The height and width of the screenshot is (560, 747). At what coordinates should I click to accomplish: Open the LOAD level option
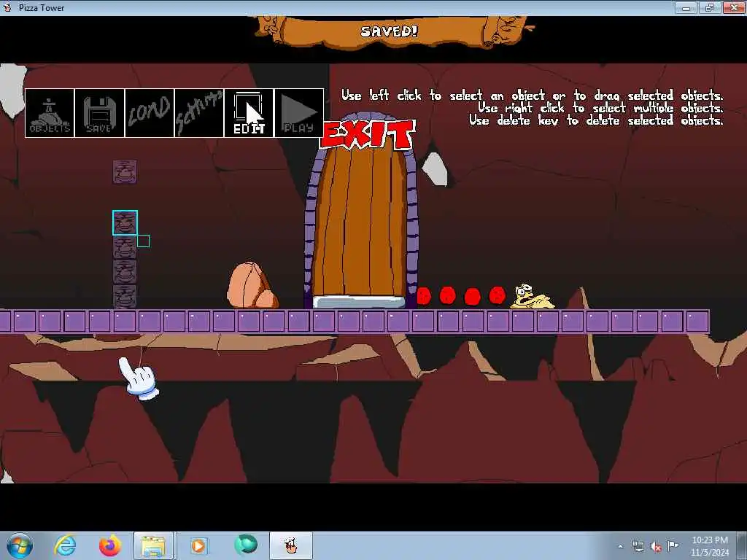150,113
